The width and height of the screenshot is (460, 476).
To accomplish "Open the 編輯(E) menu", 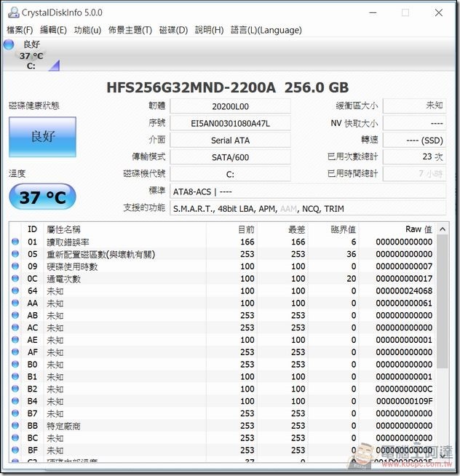I will tap(53, 30).
